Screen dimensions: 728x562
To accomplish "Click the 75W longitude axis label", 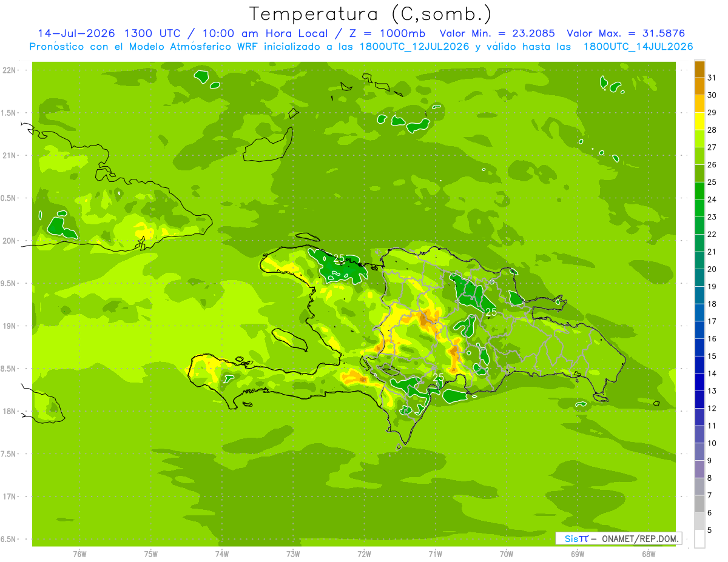I will pyautogui.click(x=151, y=554).
